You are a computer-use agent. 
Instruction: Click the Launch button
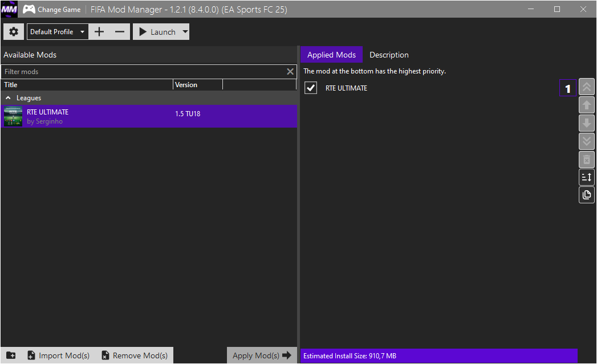tap(157, 31)
